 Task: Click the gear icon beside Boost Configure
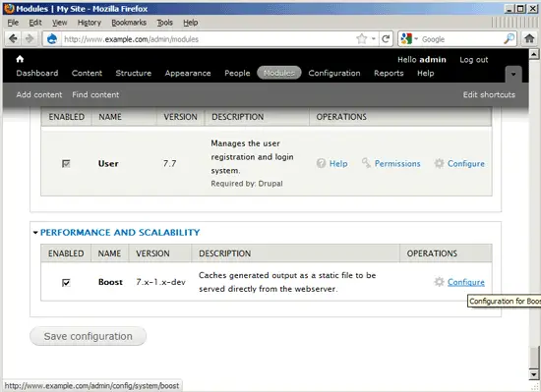[x=439, y=282]
